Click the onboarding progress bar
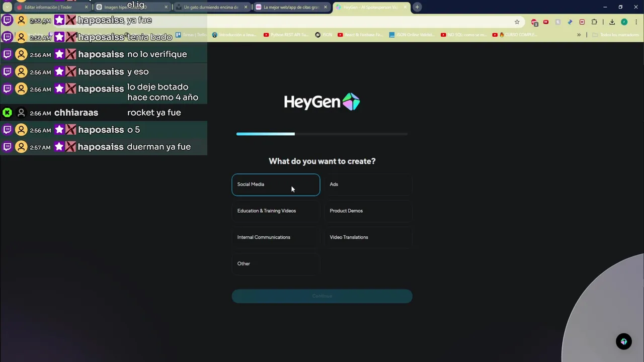This screenshot has height=362, width=644. click(322, 134)
